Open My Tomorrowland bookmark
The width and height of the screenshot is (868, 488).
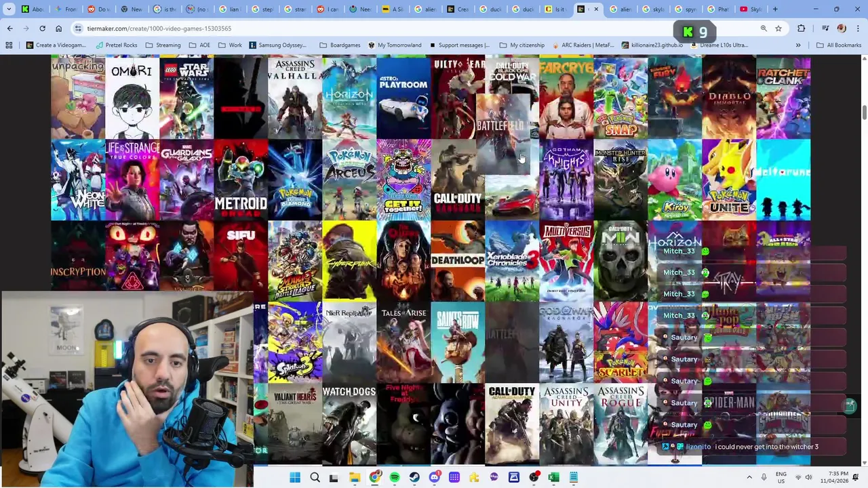[395, 45]
